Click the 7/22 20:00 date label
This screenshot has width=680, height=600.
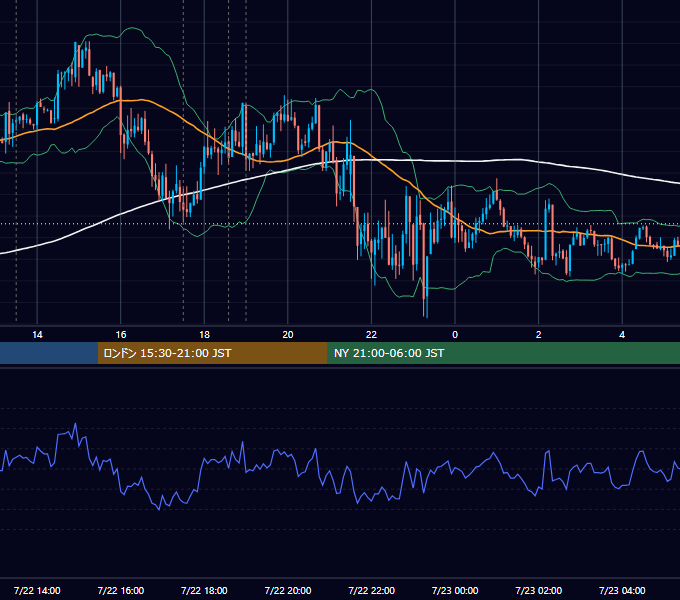pyautogui.click(x=288, y=590)
